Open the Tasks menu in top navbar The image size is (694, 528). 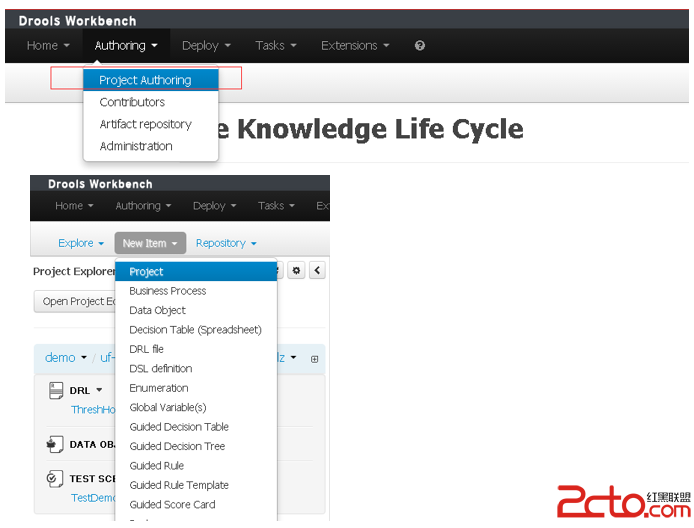click(x=276, y=46)
